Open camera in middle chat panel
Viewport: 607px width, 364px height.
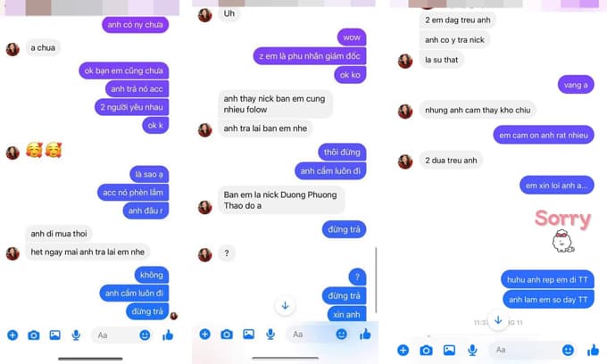227,334
